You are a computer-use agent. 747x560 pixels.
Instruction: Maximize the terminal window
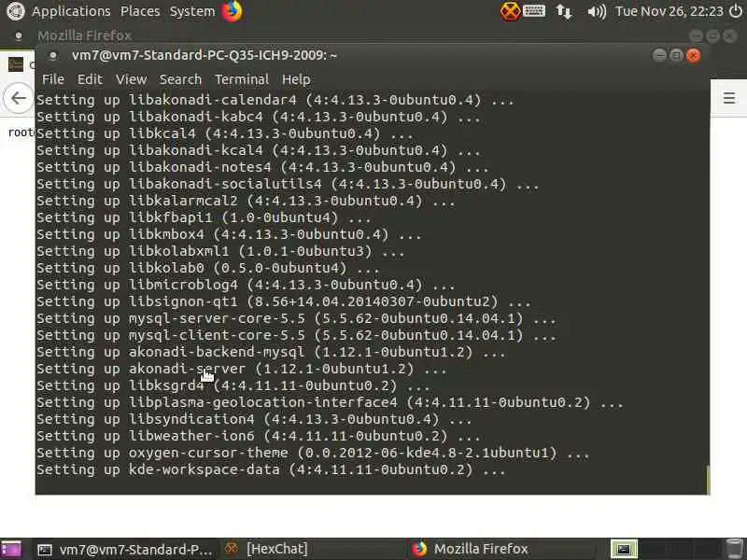676,55
